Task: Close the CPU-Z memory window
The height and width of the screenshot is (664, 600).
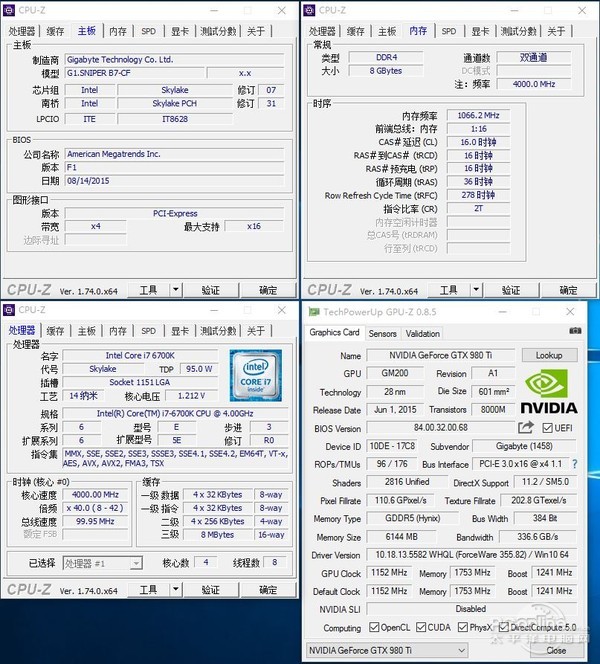Action: click(x=582, y=10)
